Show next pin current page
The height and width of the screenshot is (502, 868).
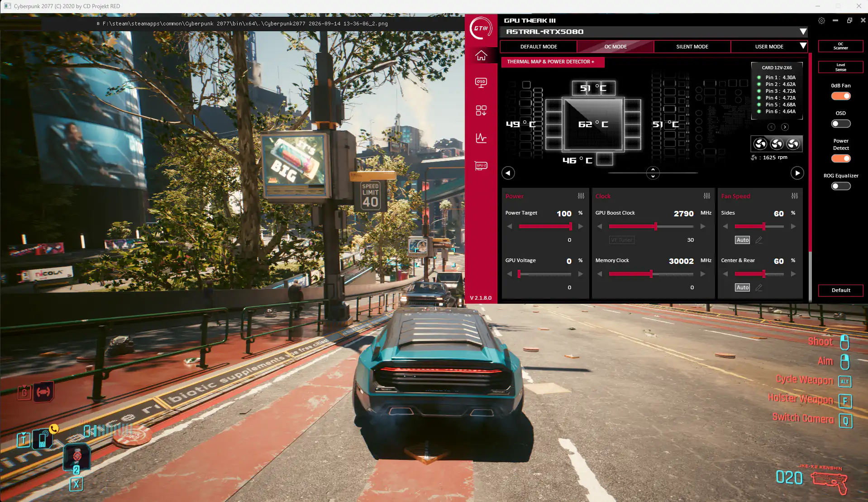tap(785, 127)
